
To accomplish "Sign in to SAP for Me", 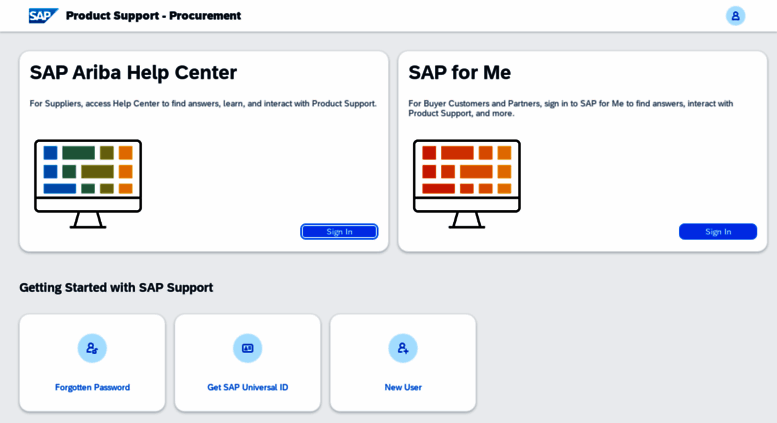I will pos(717,232).
